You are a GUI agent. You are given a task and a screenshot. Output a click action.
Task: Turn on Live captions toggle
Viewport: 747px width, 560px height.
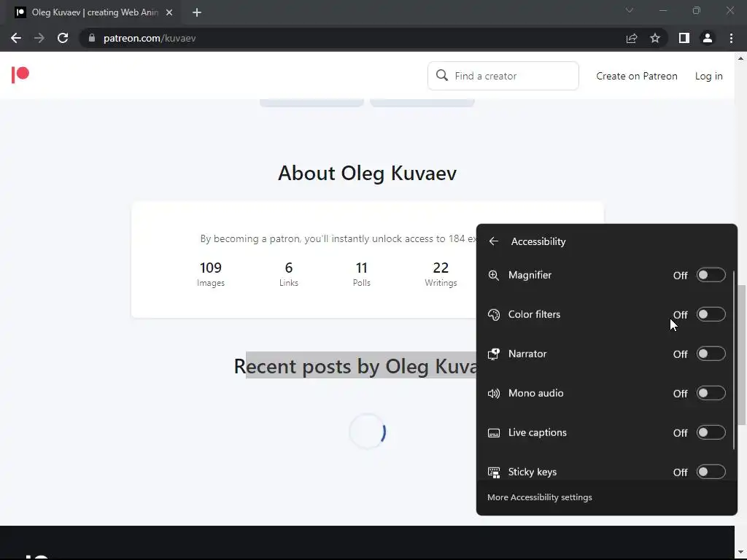coord(711,432)
